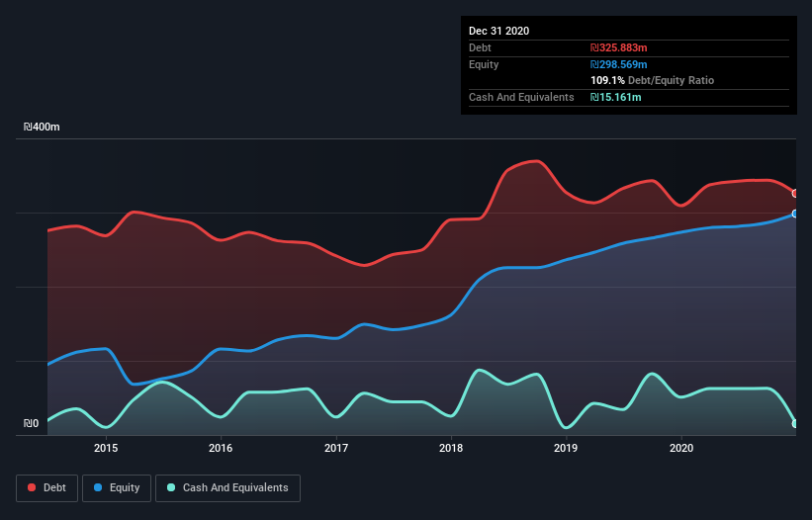Click the 109.1% Debt/Equity Ratio text
Viewport: 812px width, 520px height.
[x=653, y=80]
